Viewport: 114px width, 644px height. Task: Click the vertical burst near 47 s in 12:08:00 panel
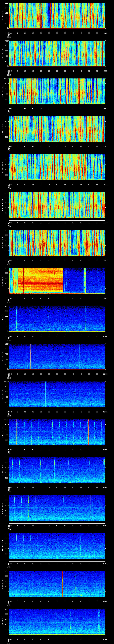point(85,280)
